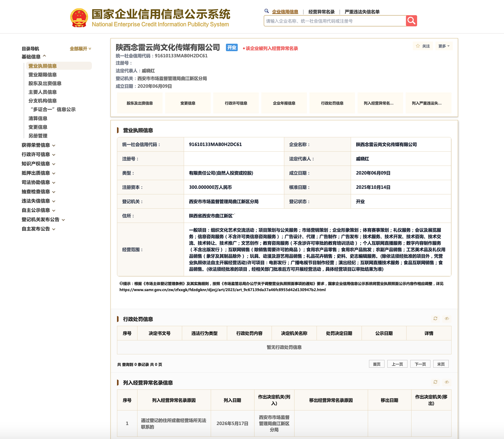Screen dimensions: 504x439
Task: Click the 决定书文号 column header
Action: (x=160, y=333)
